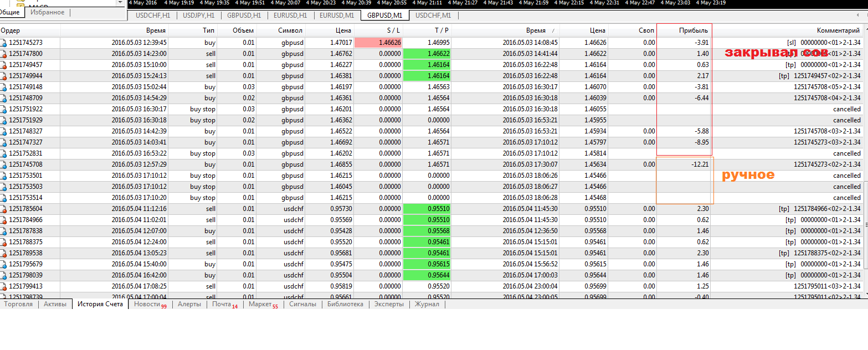Click the pending order icon for 1251752831
This screenshot has width=868, height=350.
tap(4, 153)
